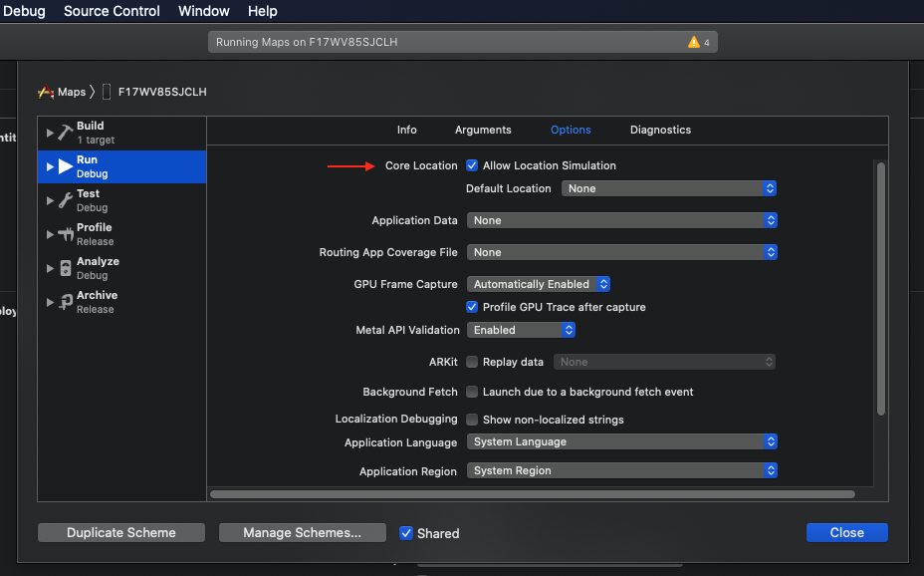Select the Archive icon in sidebar

pyautogui.click(x=66, y=302)
